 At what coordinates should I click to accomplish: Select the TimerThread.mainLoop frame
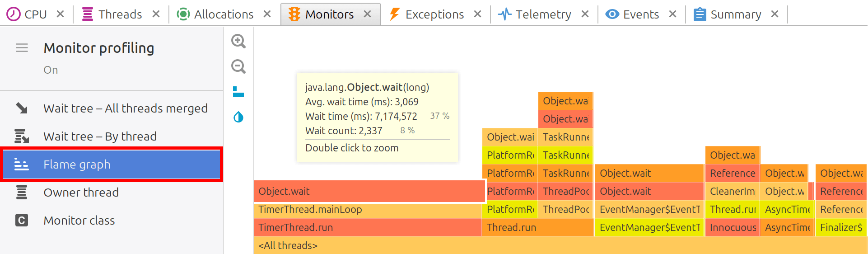click(x=367, y=209)
